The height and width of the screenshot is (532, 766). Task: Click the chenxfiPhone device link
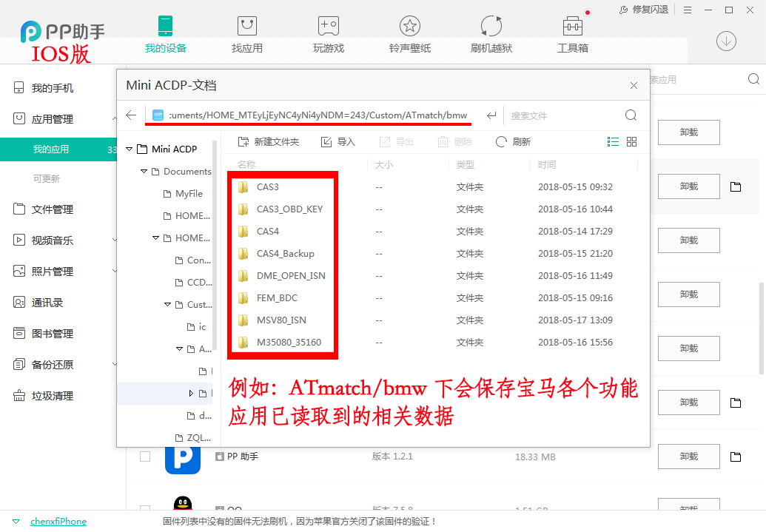[58, 521]
